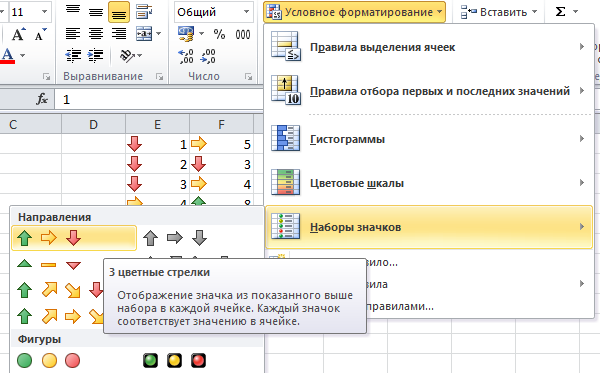600x373 pixels.
Task: Open number format Общий dropdown
Action: (x=246, y=12)
